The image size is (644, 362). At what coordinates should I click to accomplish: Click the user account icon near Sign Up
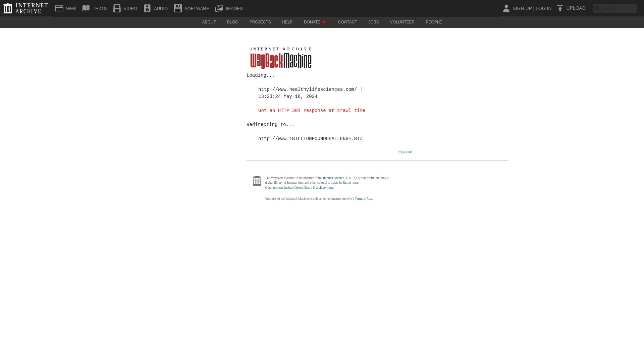point(506,8)
